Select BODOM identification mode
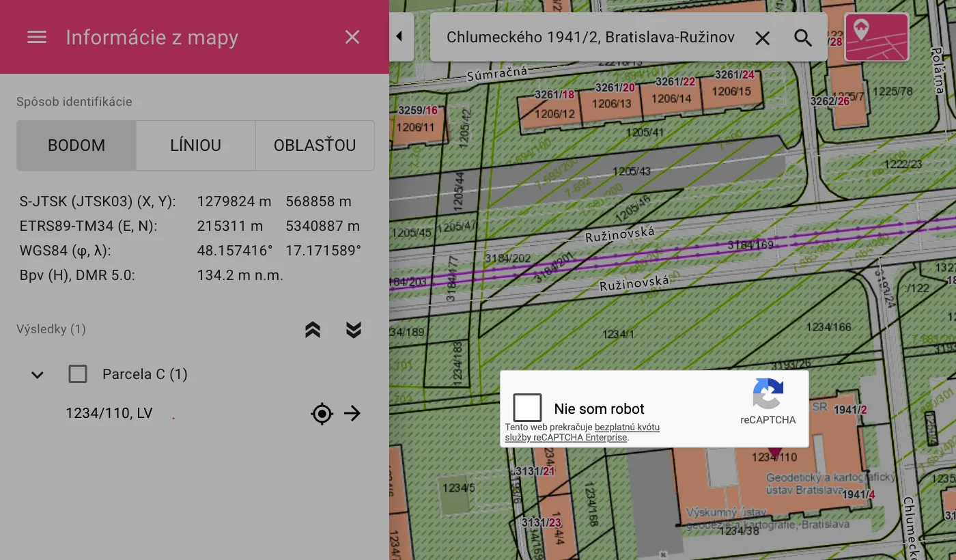Viewport: 956px width, 560px height. tap(76, 145)
